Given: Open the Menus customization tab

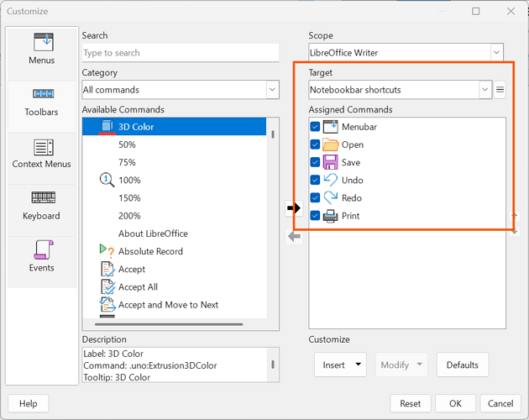Looking at the screenshot, I should click(41, 54).
